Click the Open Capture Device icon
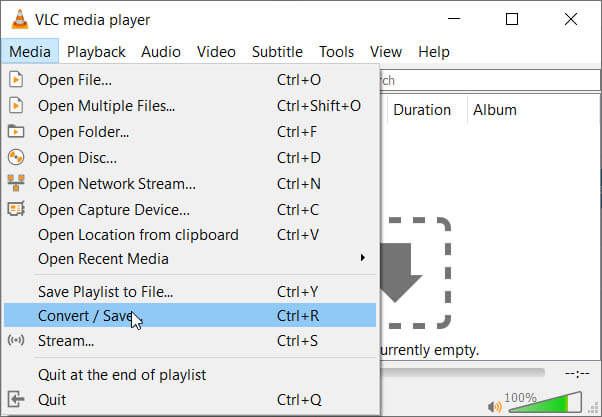This screenshot has height=417, width=602. pos(16,209)
